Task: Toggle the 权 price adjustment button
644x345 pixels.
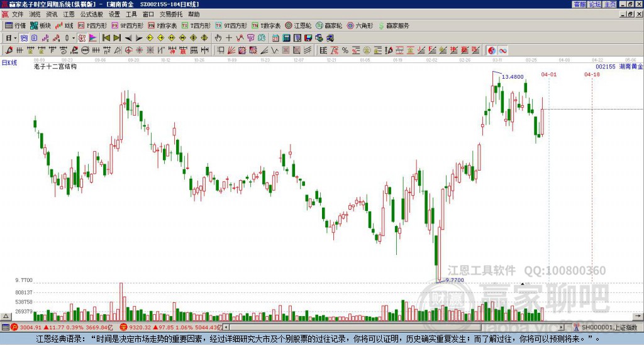Action: pos(82,38)
